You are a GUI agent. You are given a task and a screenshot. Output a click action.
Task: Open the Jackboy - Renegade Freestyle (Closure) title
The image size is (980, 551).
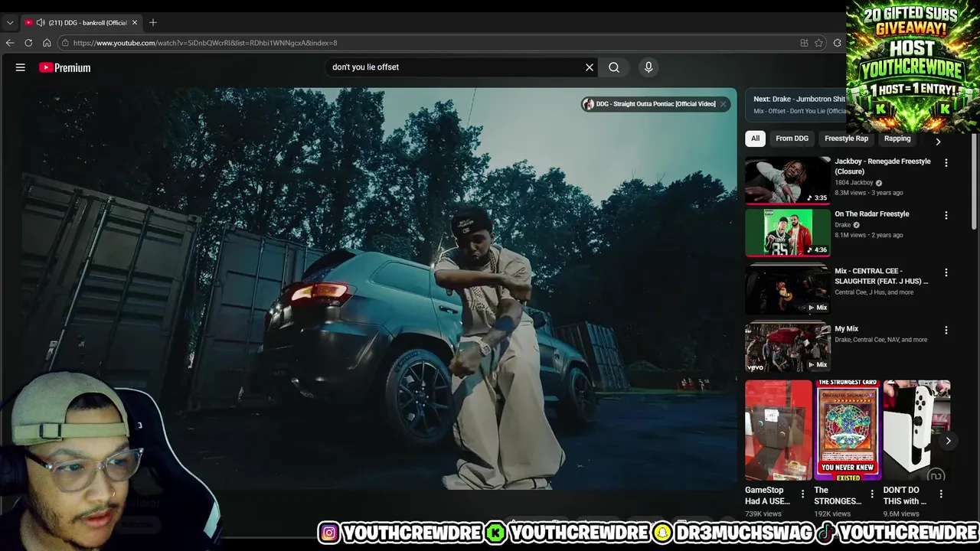pos(883,166)
